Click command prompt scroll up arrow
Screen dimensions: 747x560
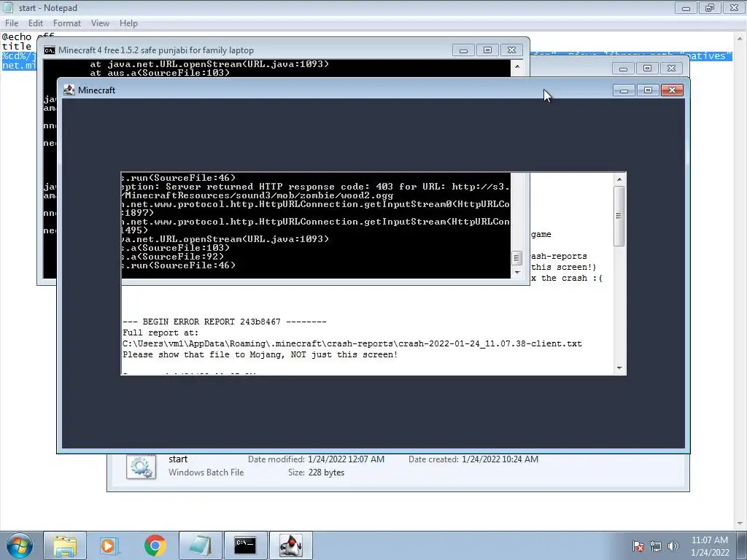tap(517, 67)
